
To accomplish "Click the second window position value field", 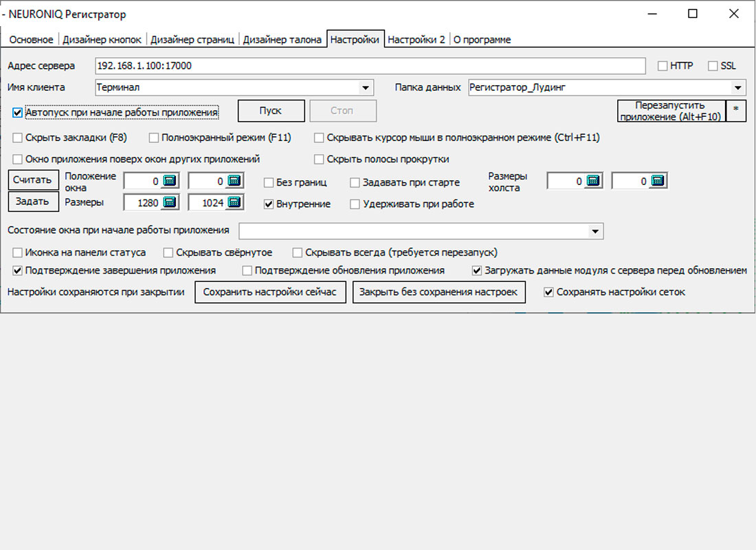I will coord(208,181).
